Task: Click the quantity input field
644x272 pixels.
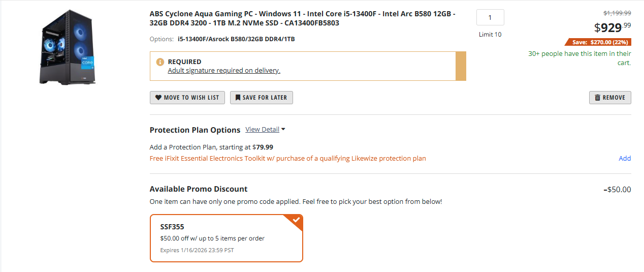Action: click(x=490, y=17)
